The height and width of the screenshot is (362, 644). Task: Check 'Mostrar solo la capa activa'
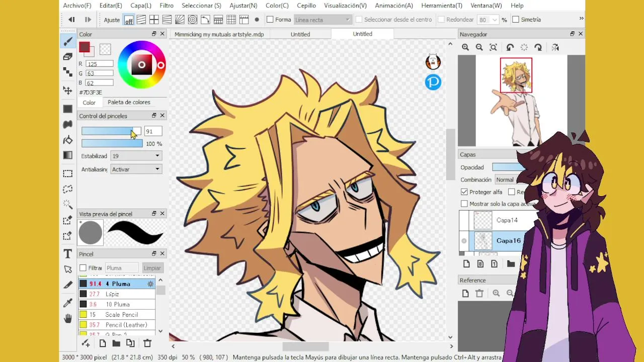(464, 204)
